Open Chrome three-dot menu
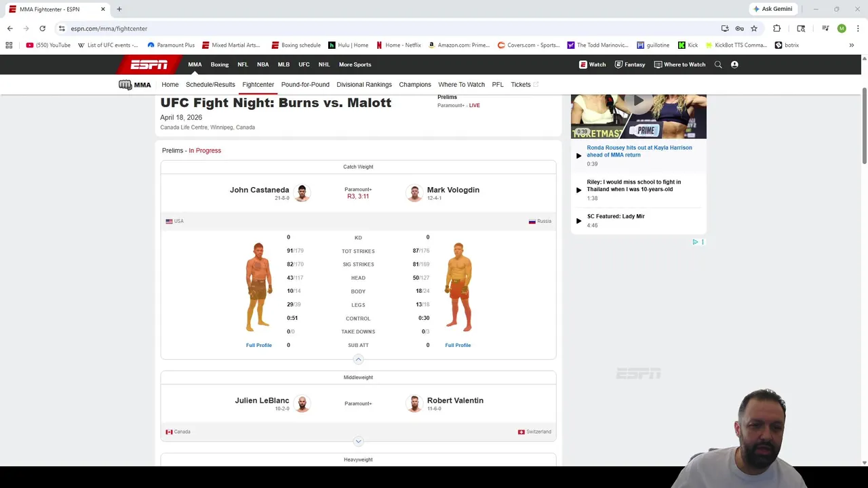 pos(858,28)
